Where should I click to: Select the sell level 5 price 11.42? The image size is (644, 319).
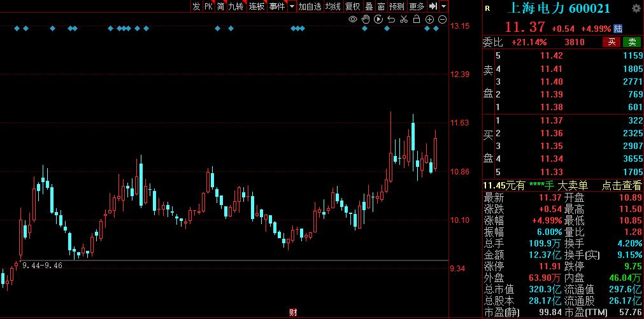(x=552, y=55)
